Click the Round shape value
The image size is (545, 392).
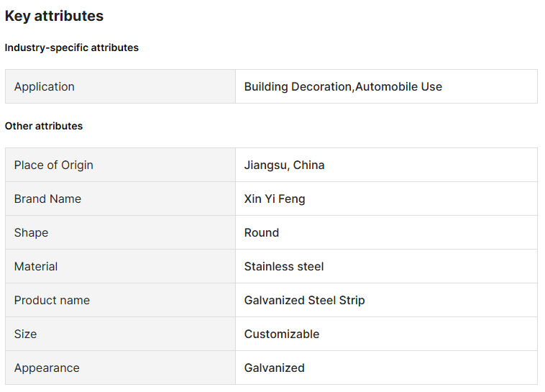pyautogui.click(x=262, y=232)
